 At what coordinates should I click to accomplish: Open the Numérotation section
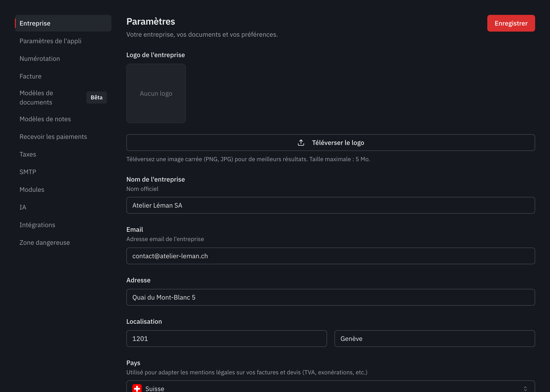point(63,59)
